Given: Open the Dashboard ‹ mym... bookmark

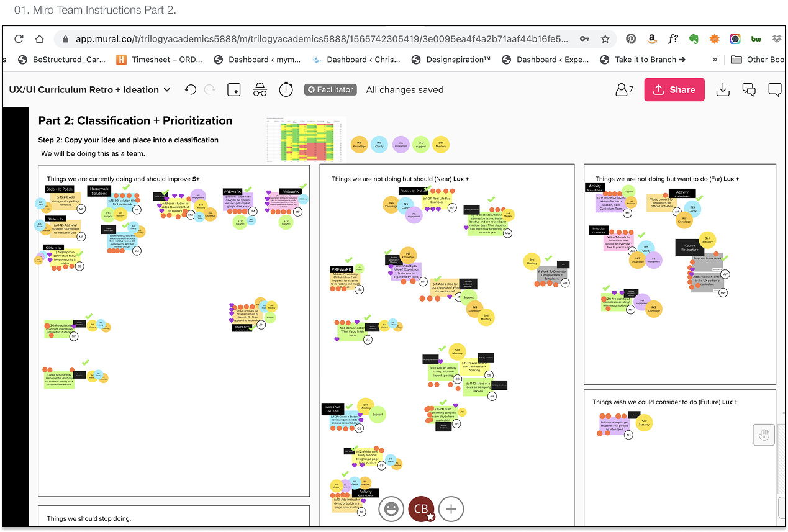Looking at the screenshot, I should click(257, 60).
